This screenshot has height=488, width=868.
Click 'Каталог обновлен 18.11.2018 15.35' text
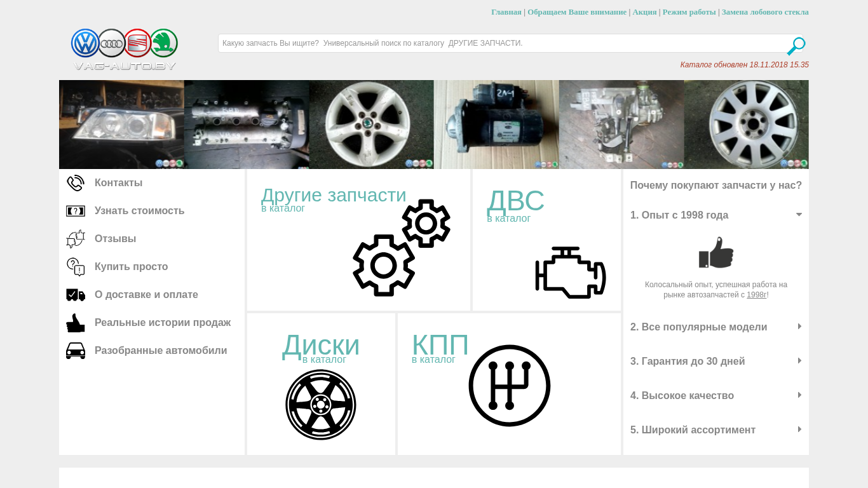coord(744,65)
